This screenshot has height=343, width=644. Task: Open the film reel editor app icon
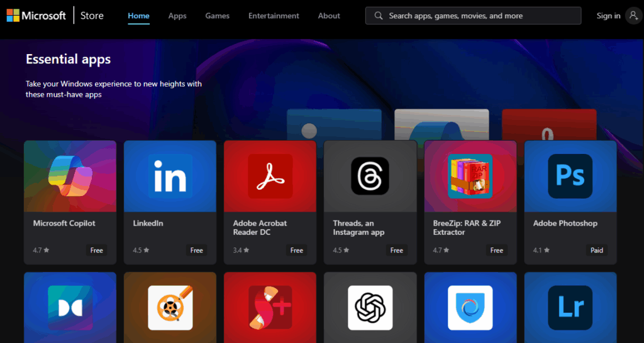tap(170, 308)
